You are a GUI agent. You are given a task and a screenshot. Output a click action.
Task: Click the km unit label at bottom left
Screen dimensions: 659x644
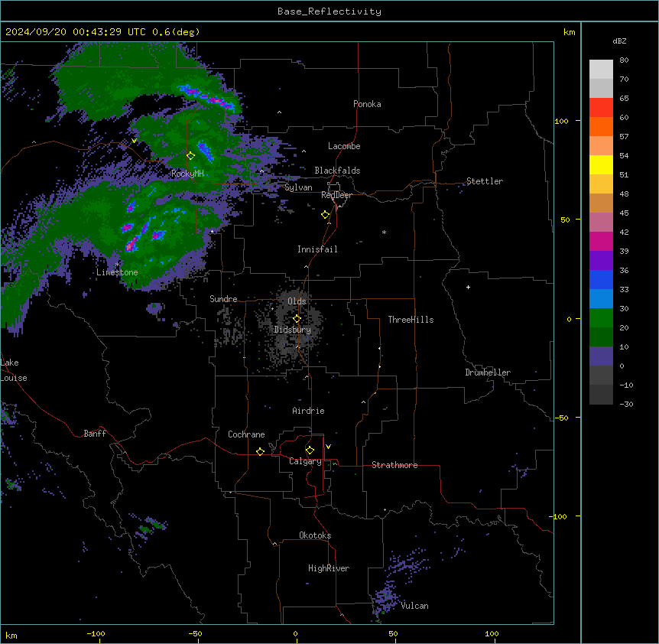pos(11,636)
